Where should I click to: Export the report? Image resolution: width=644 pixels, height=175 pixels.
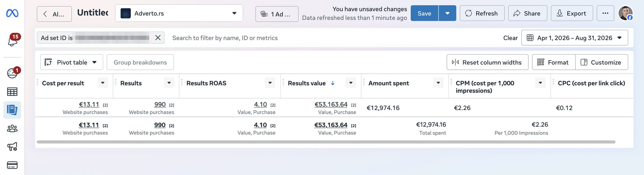(x=572, y=13)
